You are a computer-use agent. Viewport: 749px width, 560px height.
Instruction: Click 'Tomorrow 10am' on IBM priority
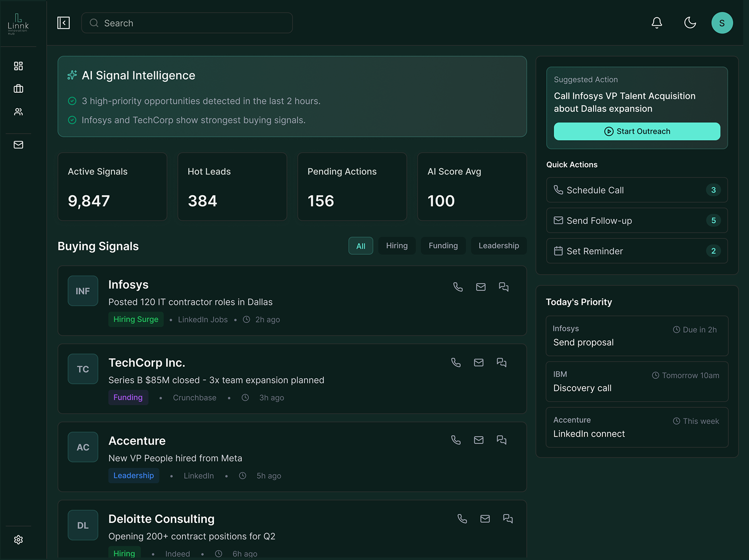pos(686,375)
